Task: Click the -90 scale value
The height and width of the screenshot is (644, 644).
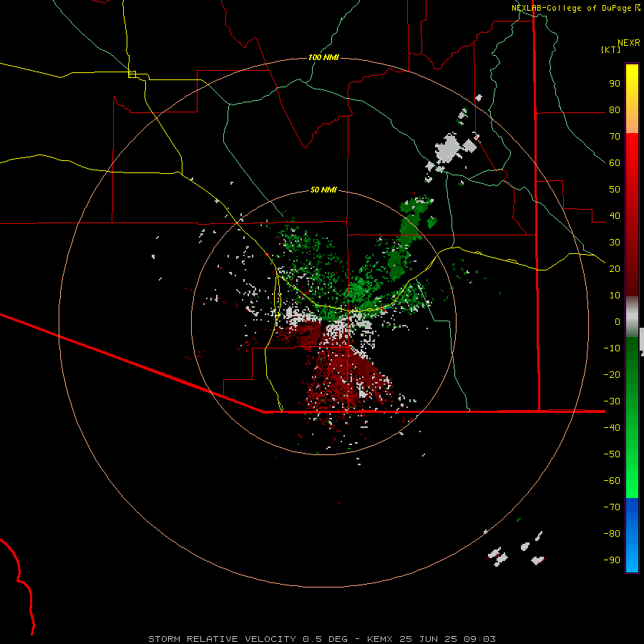Action: tap(612, 560)
